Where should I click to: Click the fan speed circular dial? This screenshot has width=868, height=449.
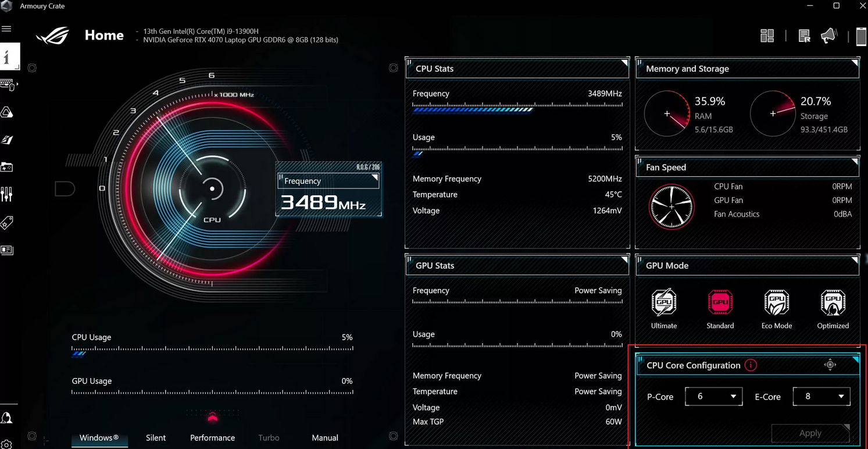[671, 207]
